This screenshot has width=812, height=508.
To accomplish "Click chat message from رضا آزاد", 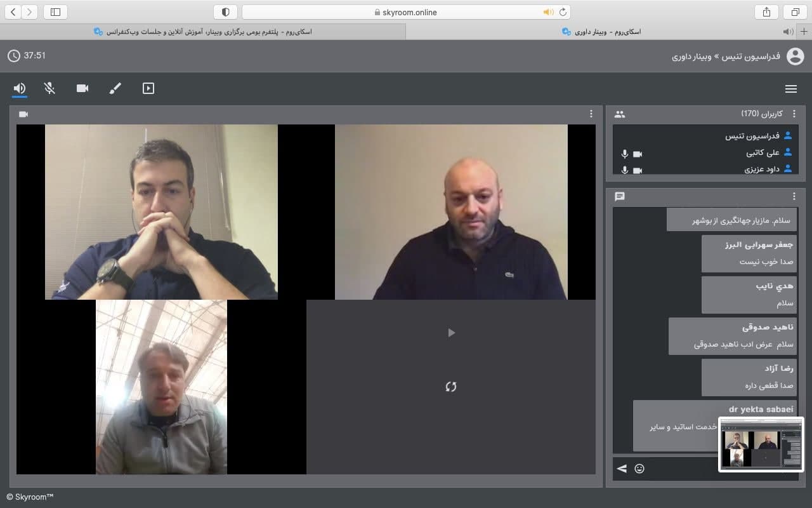I will pyautogui.click(x=749, y=377).
